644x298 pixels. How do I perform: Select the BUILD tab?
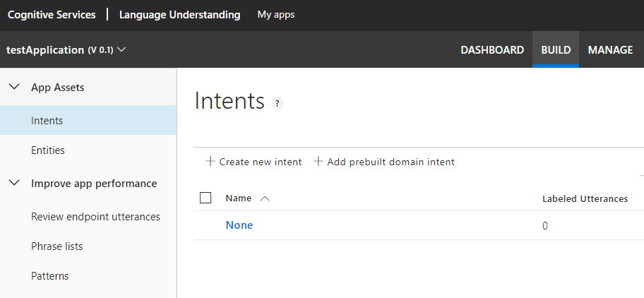[556, 50]
